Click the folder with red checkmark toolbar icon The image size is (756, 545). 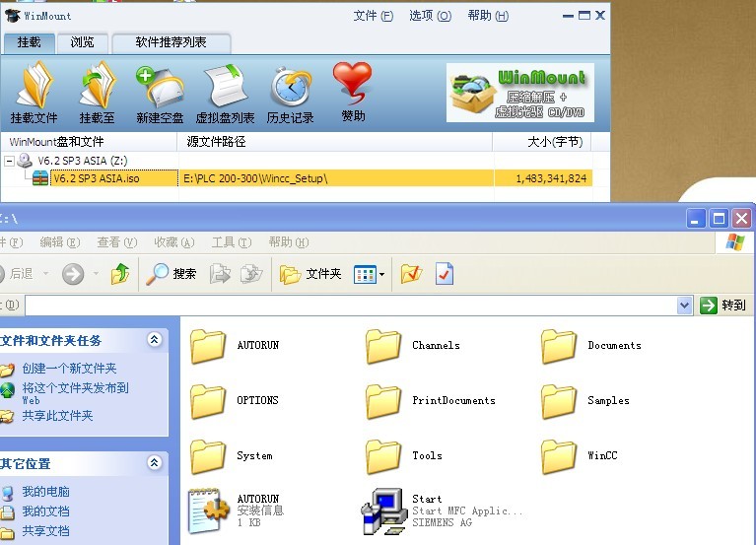coord(411,274)
